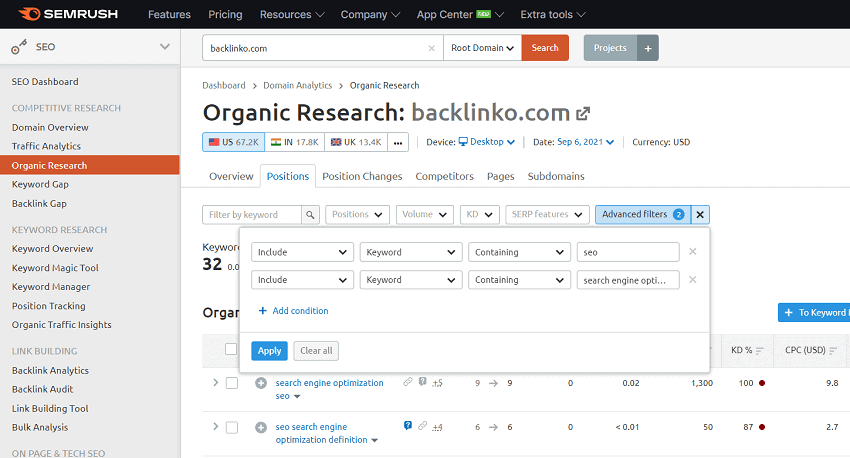Click the Semrush logo
Viewport: 850px width, 458px height.
click(x=68, y=14)
